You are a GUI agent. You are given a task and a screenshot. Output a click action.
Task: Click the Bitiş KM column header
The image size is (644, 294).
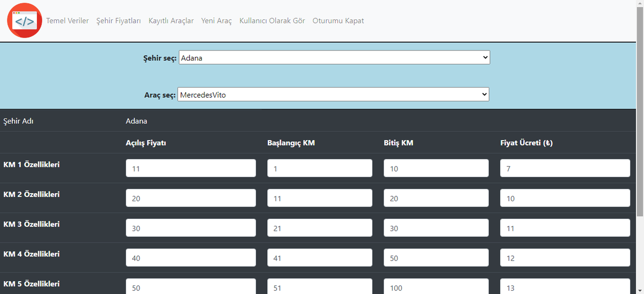(x=399, y=143)
